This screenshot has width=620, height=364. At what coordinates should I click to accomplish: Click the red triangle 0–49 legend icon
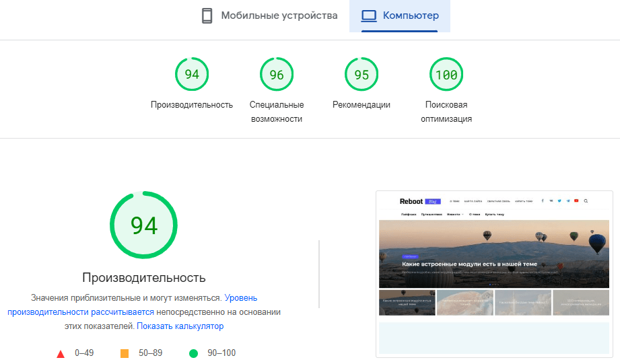point(61,354)
